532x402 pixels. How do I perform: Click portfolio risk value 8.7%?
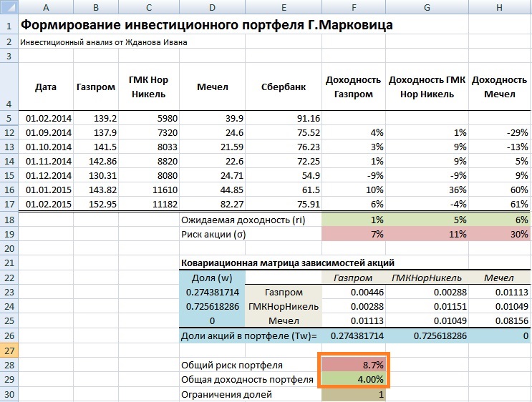point(354,365)
